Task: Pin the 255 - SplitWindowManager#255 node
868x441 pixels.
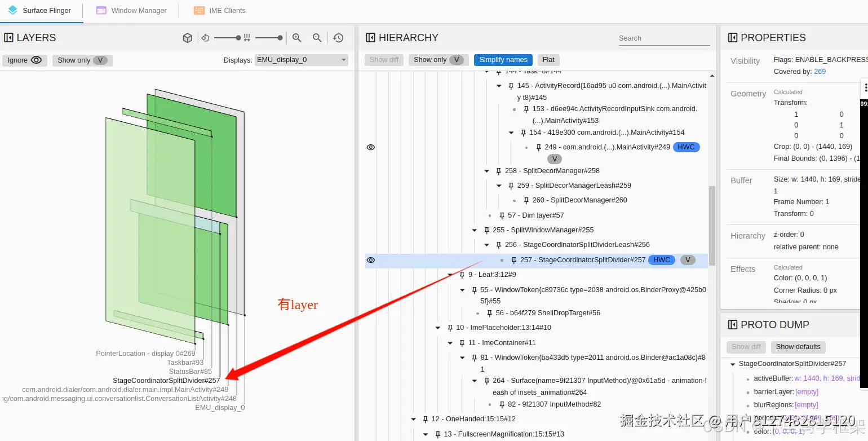Action: click(486, 230)
